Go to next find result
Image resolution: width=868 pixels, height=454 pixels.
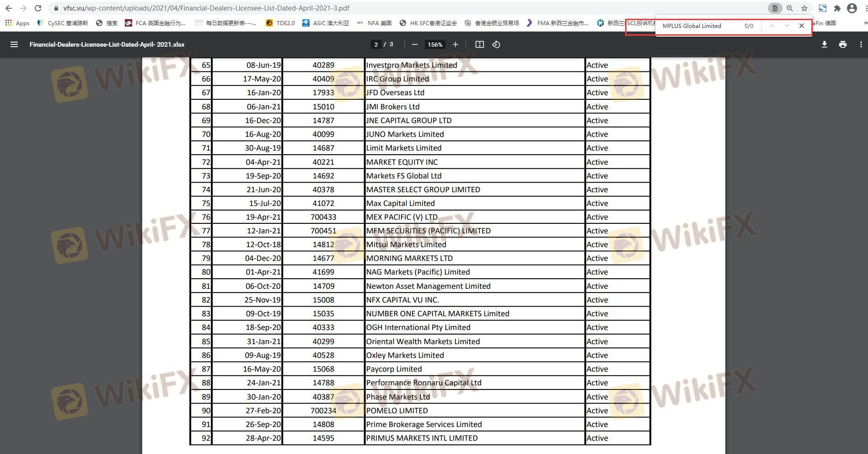tap(787, 26)
